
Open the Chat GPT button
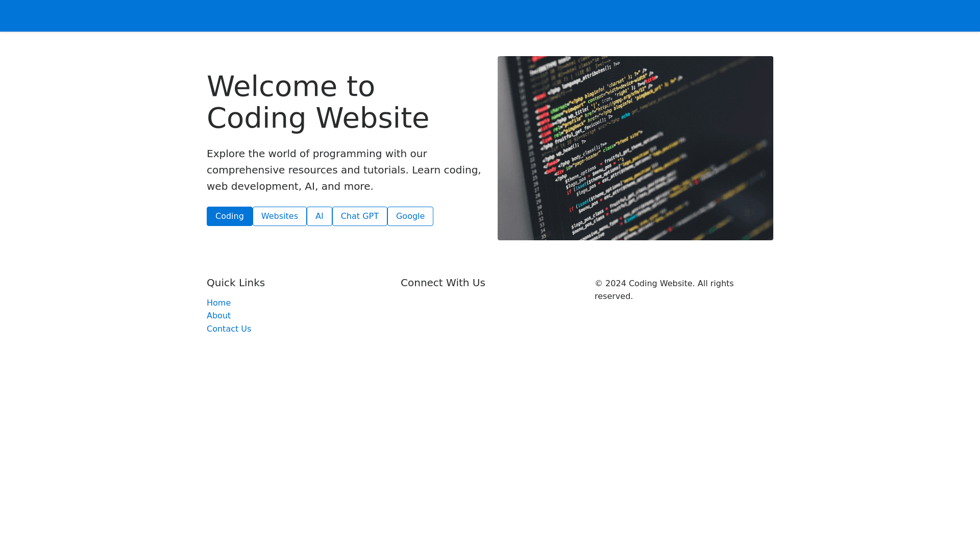click(359, 216)
